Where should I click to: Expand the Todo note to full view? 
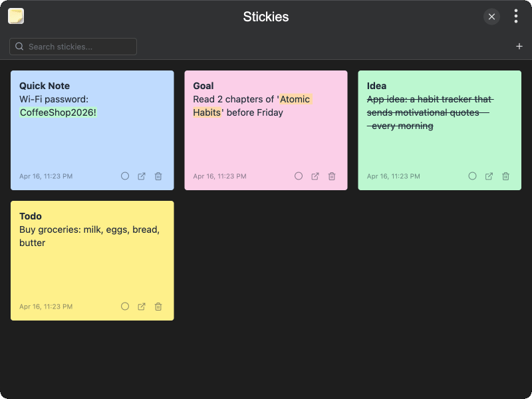coord(141,307)
